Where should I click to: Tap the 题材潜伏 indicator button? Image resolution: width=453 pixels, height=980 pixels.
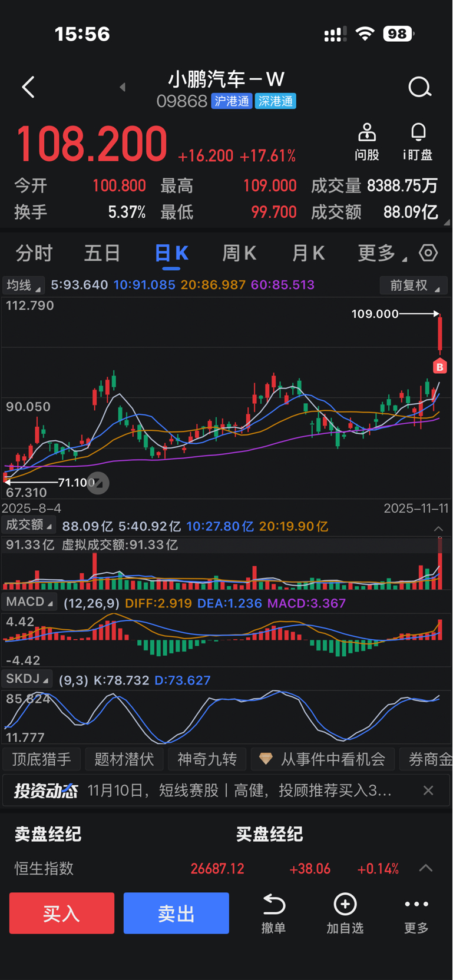coord(124,759)
